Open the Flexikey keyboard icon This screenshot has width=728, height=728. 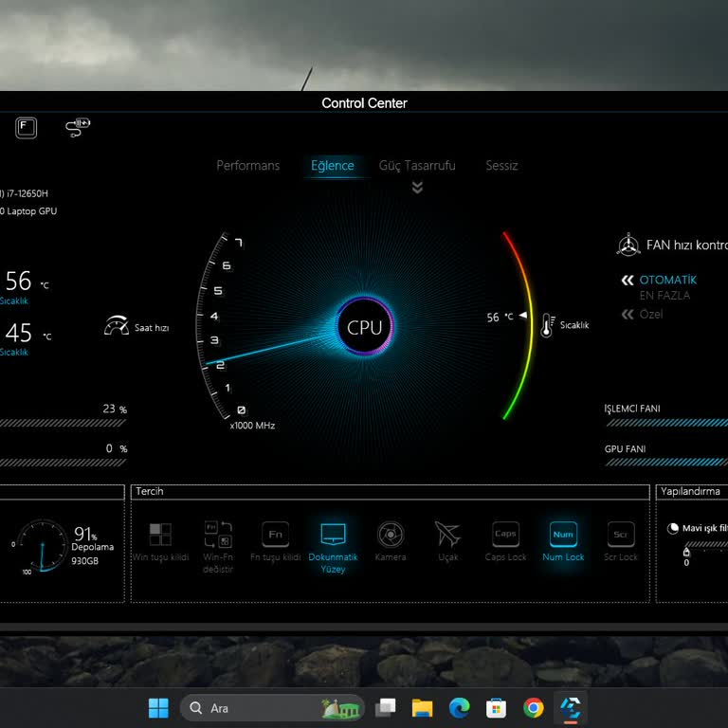click(26, 128)
